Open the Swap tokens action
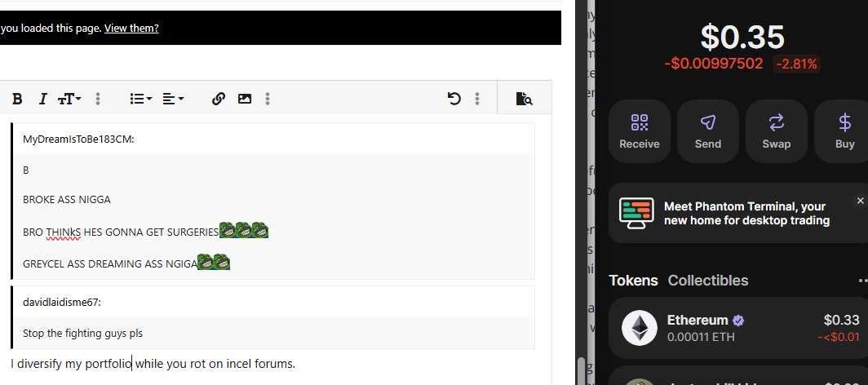The height and width of the screenshot is (385, 868). (x=777, y=131)
